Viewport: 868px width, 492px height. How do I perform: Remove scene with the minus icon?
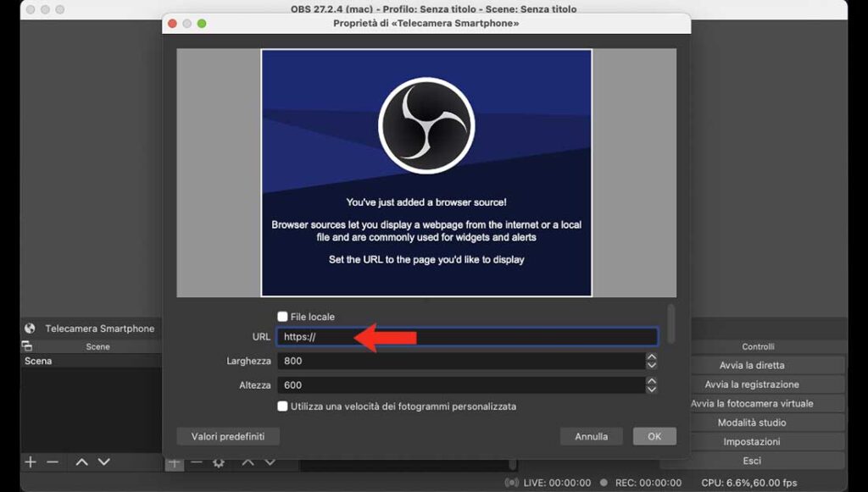click(53, 462)
